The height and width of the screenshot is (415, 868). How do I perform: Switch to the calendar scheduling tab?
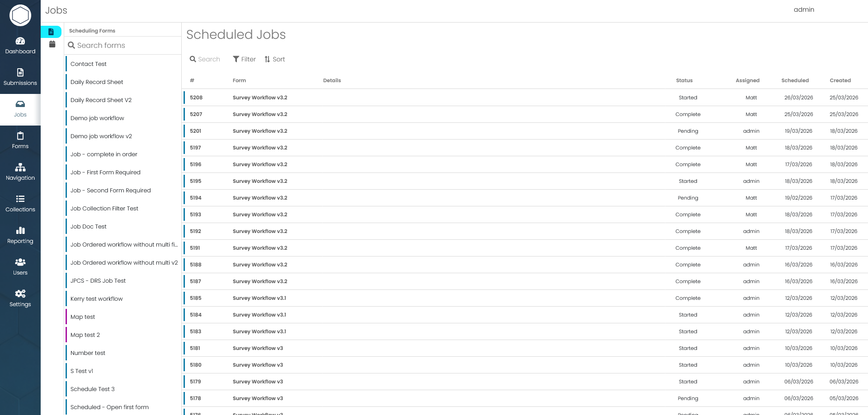click(52, 44)
